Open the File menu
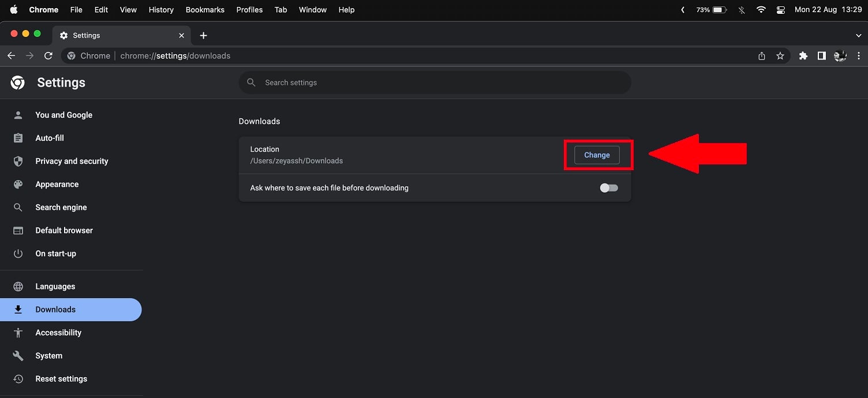The image size is (868, 398). [76, 10]
